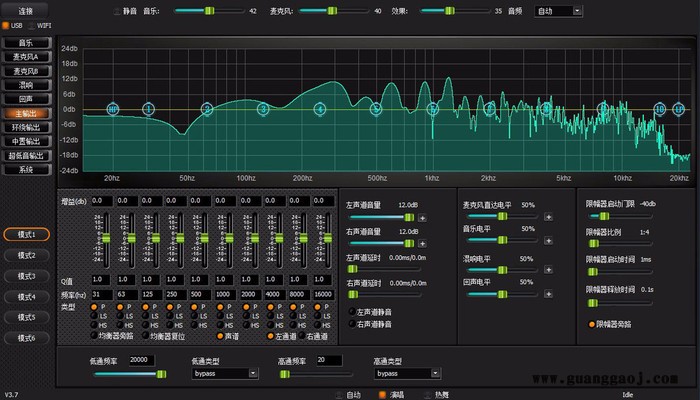The width and height of the screenshot is (700, 400).
Task: Set 1000 Hz band type to P
Action: coord(220,307)
